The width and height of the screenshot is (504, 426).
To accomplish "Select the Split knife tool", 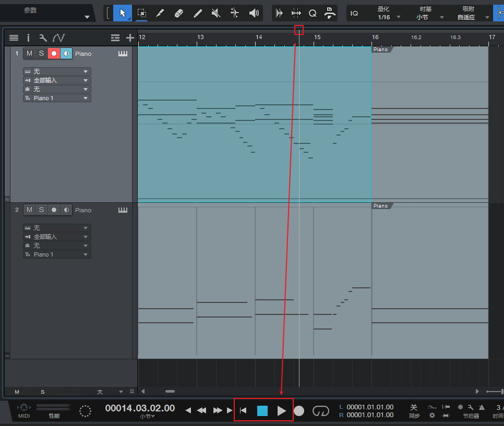I will click(160, 13).
